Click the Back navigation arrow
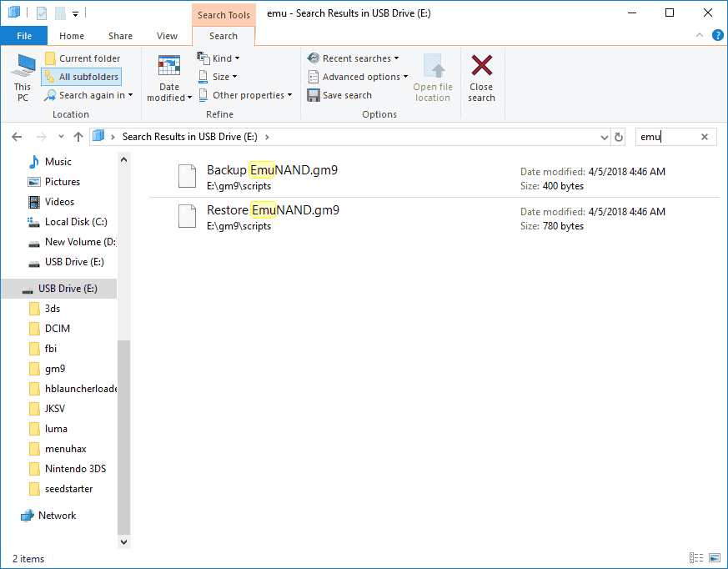 coord(17,137)
